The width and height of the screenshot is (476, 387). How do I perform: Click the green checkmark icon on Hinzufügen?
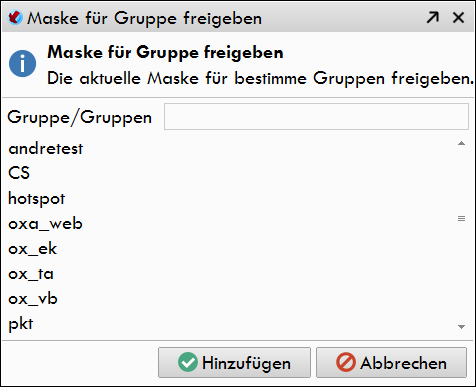coord(188,362)
